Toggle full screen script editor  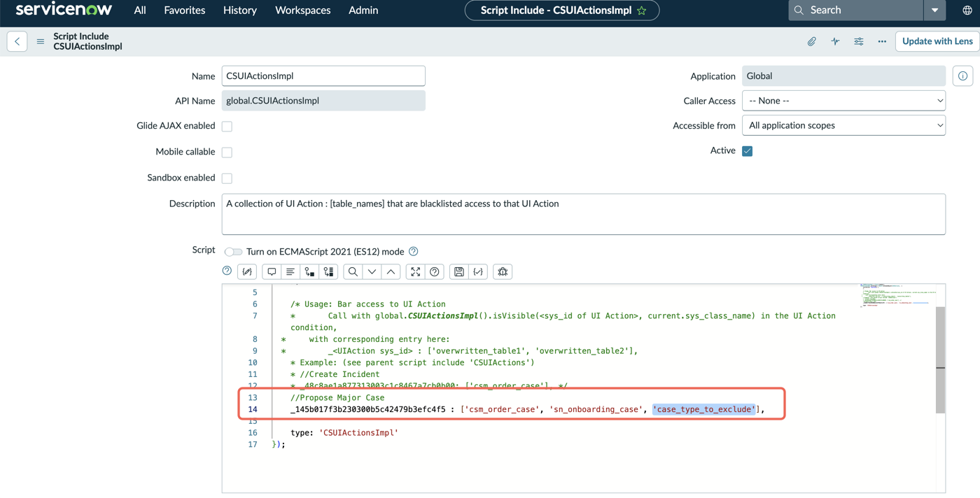point(416,271)
